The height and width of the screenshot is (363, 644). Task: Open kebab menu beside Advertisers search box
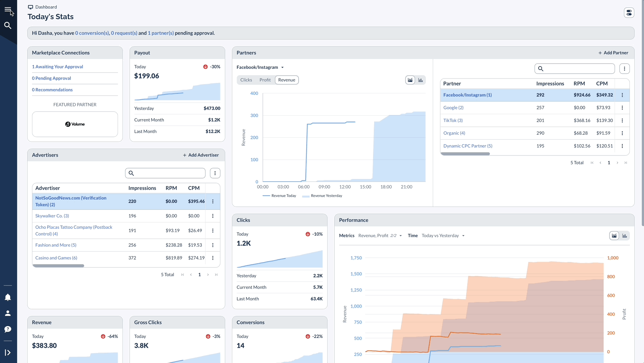215,173
